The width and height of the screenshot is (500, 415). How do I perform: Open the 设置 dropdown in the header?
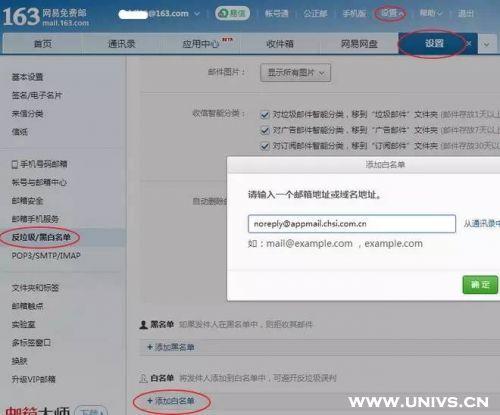(392, 13)
